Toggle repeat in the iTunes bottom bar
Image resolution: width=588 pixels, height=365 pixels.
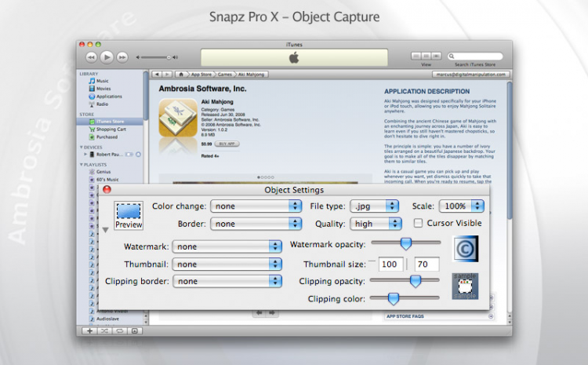pos(119,330)
